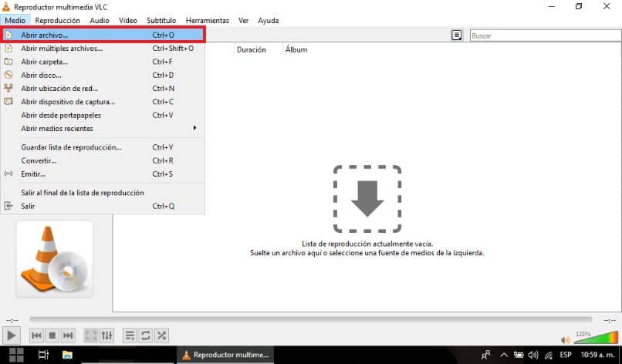Select Abrir múltiples archivos... entry
Image resolution: width=622 pixels, height=364 pixels.
[103, 49]
